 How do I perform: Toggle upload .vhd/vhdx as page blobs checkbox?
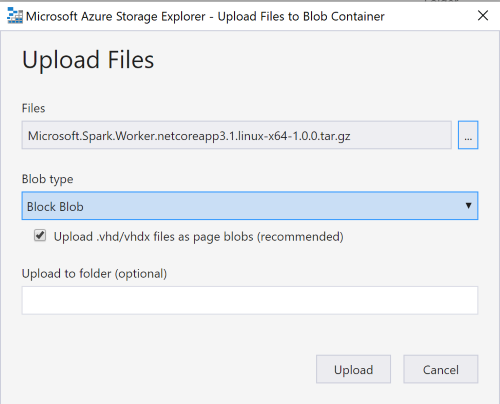pos(40,235)
